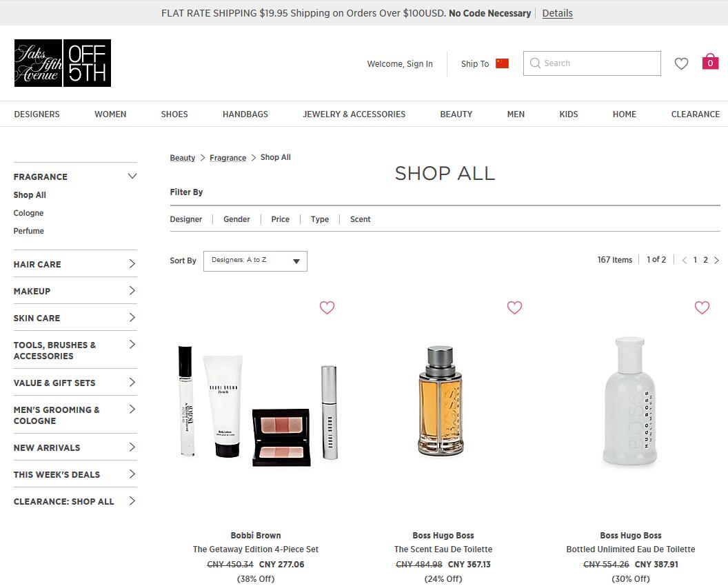Click the Saks Off 5th logo
The image size is (728, 586).
click(63, 63)
